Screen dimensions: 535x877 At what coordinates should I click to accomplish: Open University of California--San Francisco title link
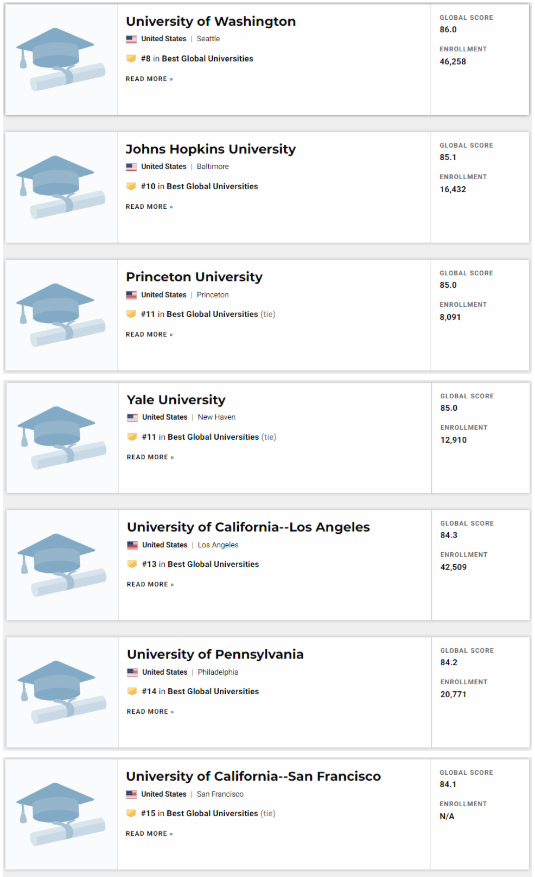[x=253, y=776]
